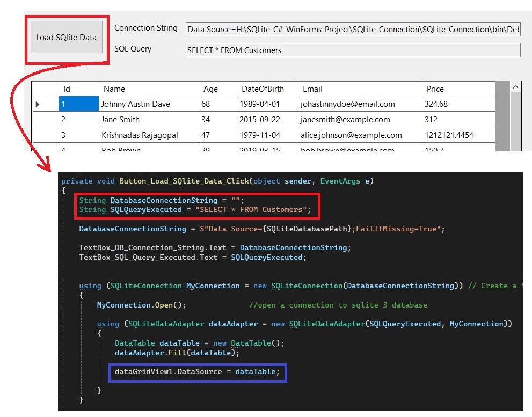532x417 pixels.
Task: Select the cell Krishnadas Rajagopal
Action: tap(149, 135)
